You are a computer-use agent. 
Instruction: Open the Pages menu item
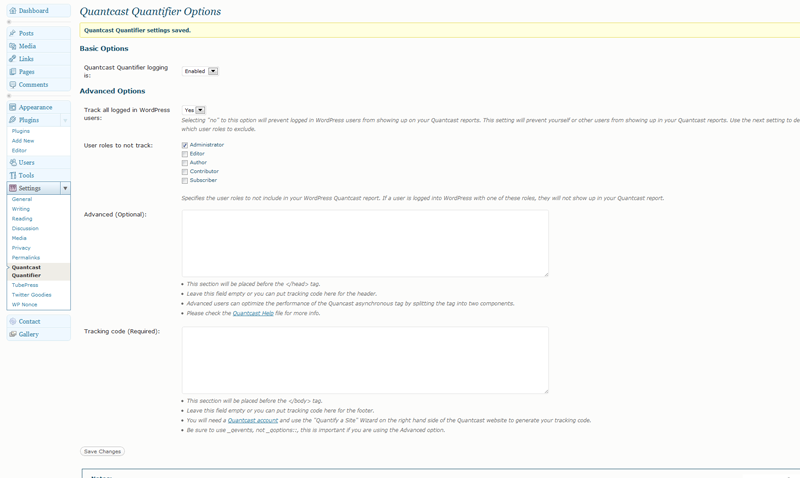pos(38,72)
